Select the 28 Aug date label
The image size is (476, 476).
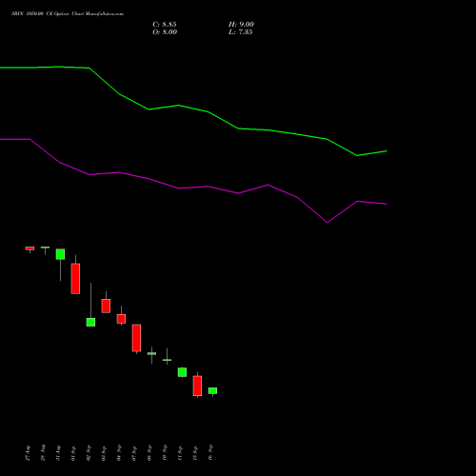43,453
